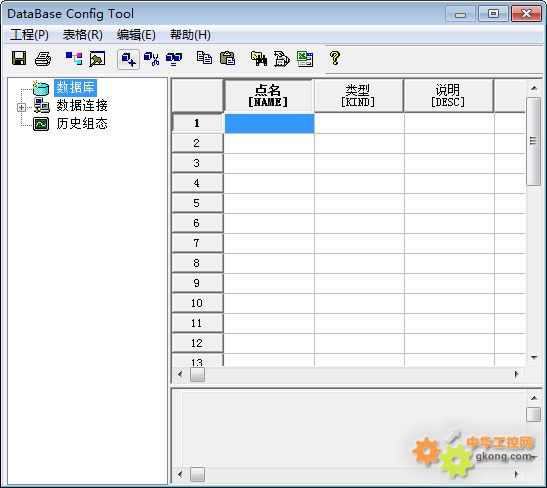Click the Paste clipboard icon
This screenshot has width=547, height=488.
pos(227,58)
